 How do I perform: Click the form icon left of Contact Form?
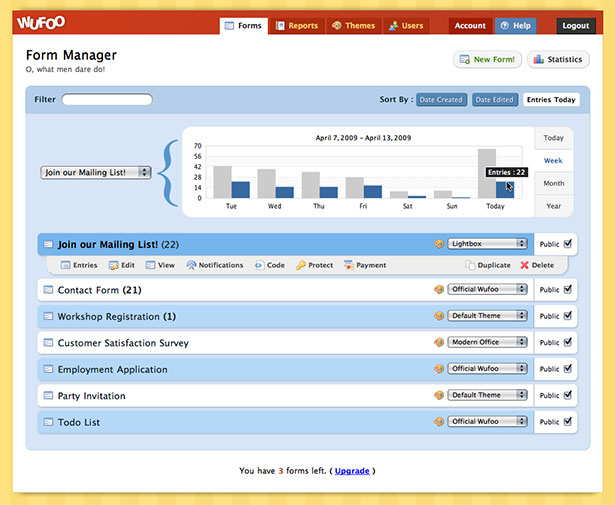pyautogui.click(x=48, y=290)
